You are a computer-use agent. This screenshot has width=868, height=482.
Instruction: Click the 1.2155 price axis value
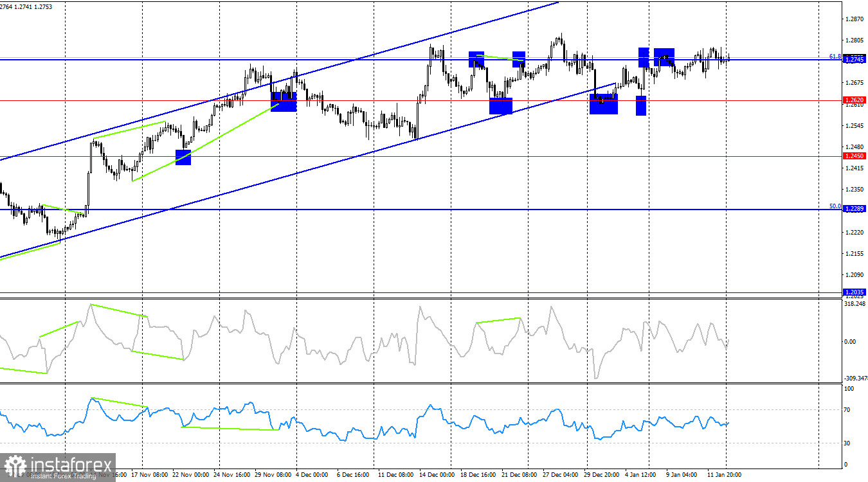(x=854, y=254)
